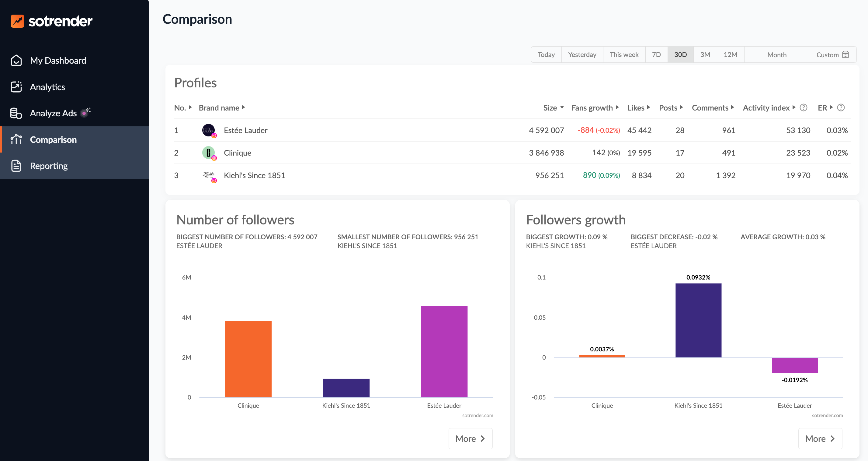Click the Analyze Ads coins icon

(16, 113)
